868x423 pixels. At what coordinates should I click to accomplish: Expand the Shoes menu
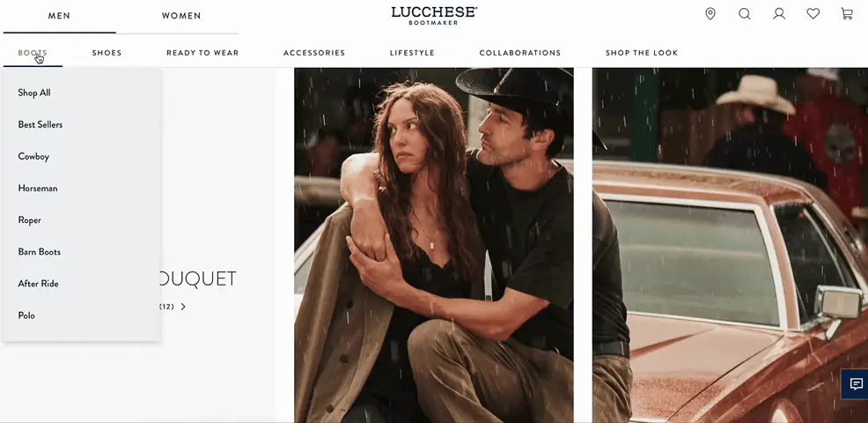(x=107, y=53)
